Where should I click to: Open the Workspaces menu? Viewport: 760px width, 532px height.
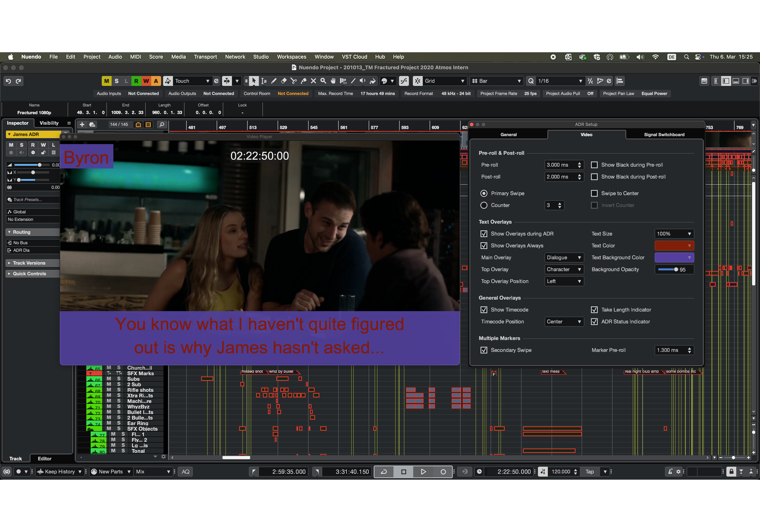[x=291, y=57]
